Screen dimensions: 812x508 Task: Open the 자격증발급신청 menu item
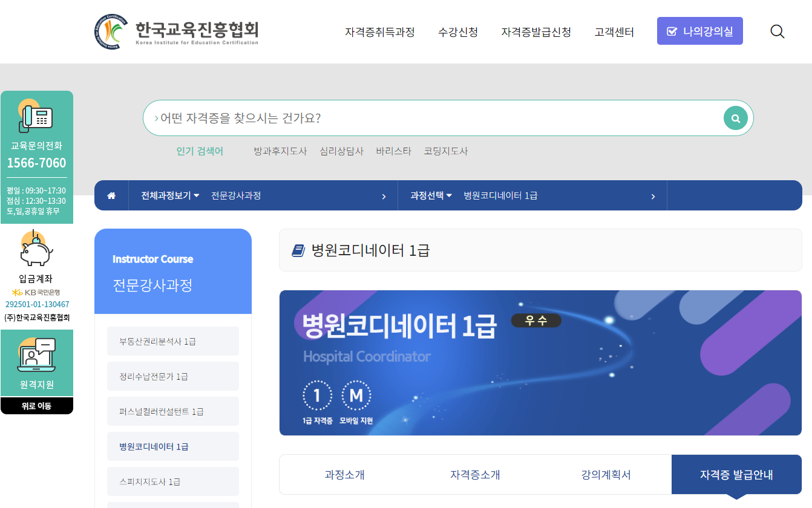point(537,32)
